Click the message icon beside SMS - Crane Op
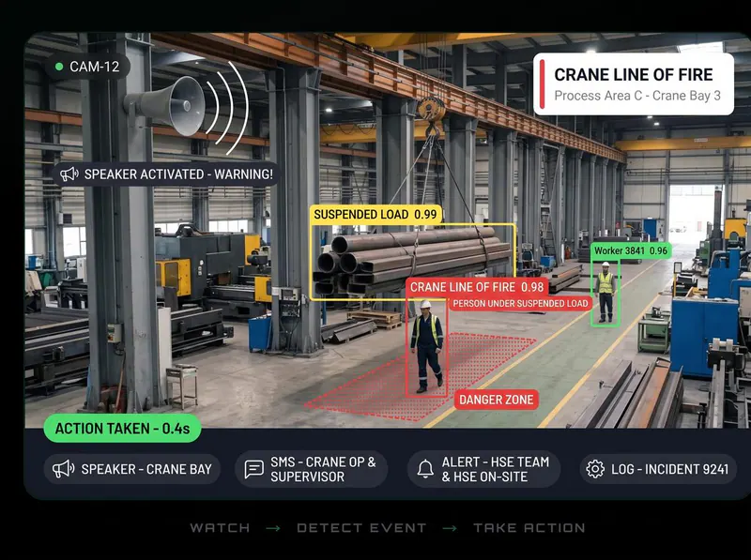Viewport: 751px width, 560px height. pyautogui.click(x=253, y=469)
